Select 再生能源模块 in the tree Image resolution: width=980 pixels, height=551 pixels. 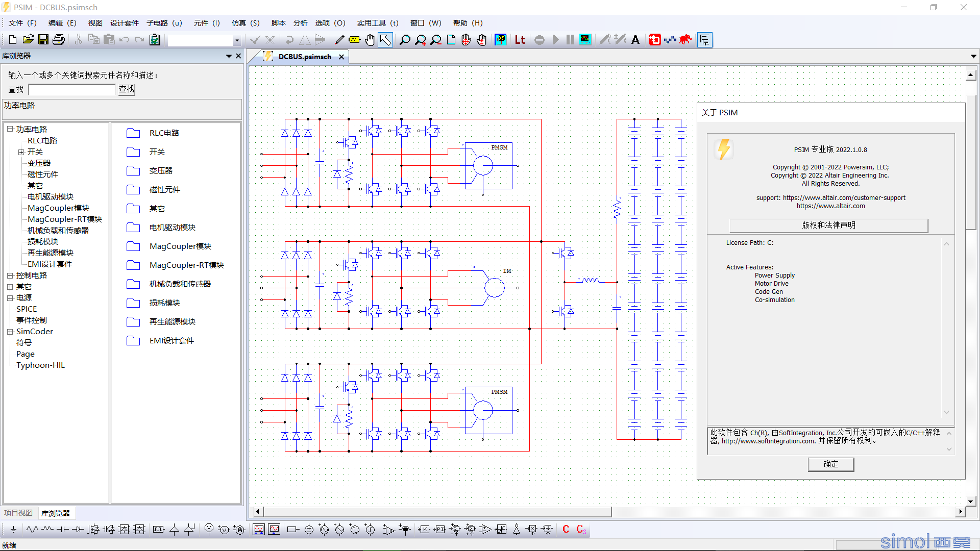click(x=51, y=253)
